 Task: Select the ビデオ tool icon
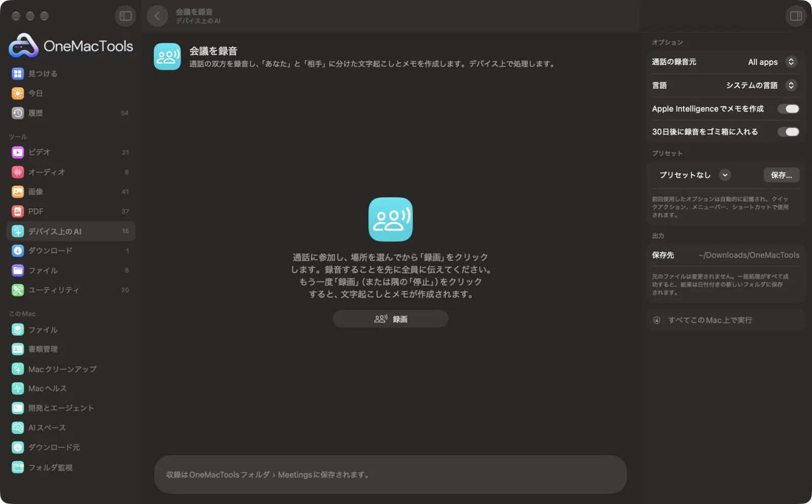coord(18,152)
